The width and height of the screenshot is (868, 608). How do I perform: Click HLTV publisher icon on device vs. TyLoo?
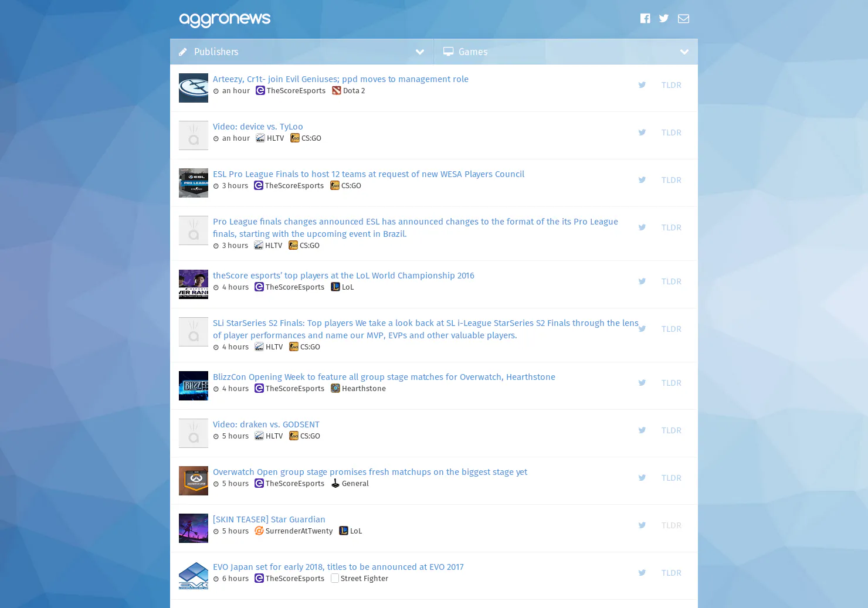[260, 138]
